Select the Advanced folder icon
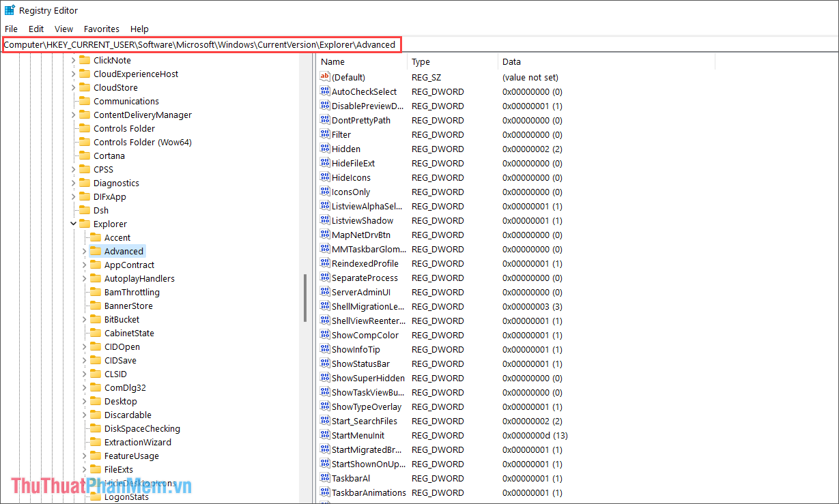This screenshot has width=839, height=504. click(x=96, y=251)
